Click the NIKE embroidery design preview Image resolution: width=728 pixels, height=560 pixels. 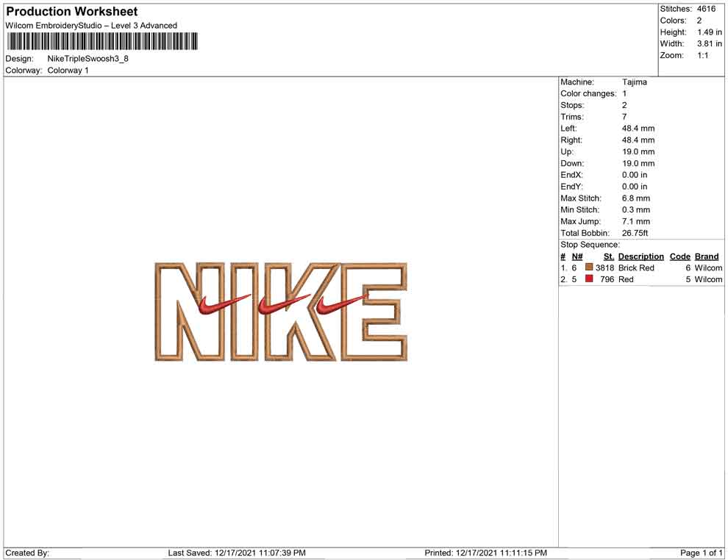(281, 312)
